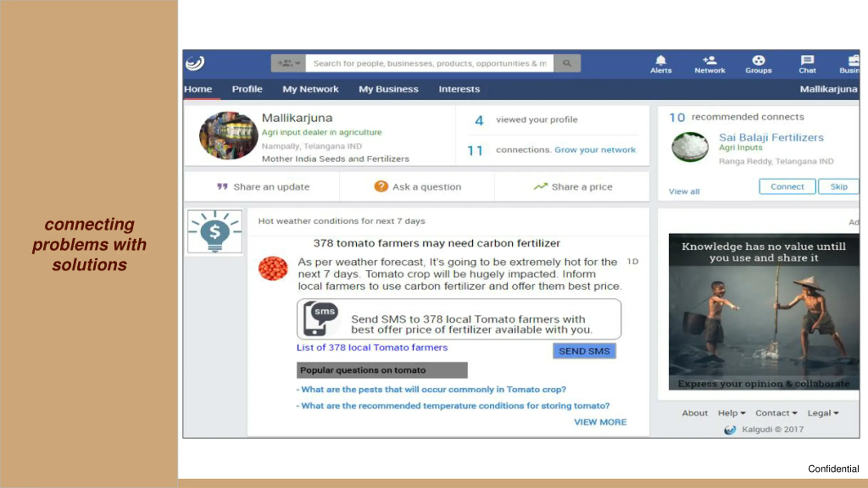Expand the Help footer dropdown

[732, 413]
